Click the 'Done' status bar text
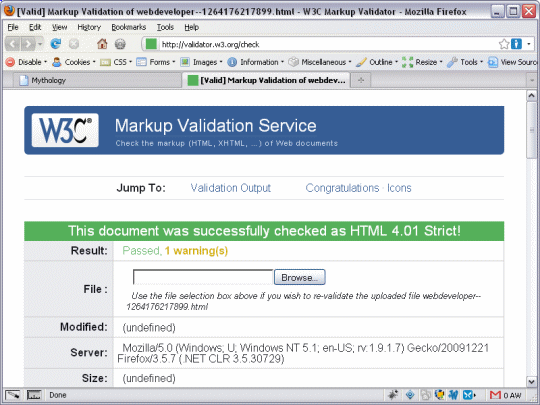This screenshot has height=405, width=540. [x=58, y=395]
